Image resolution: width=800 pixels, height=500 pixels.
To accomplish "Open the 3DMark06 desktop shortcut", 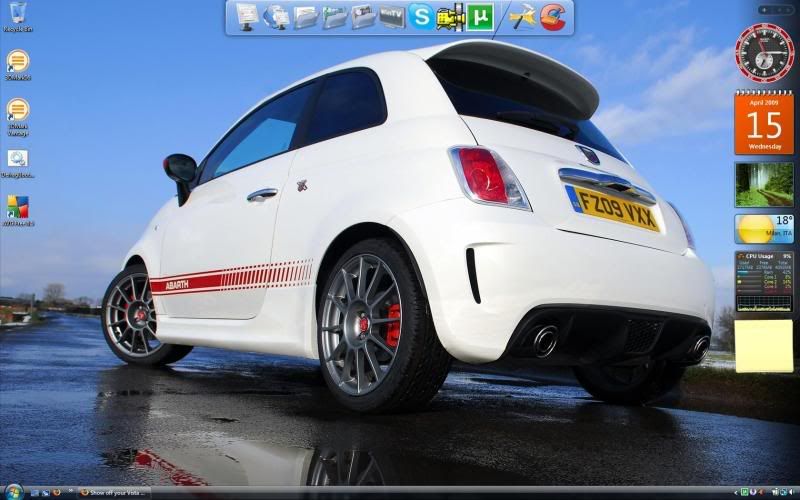I will click(18, 65).
